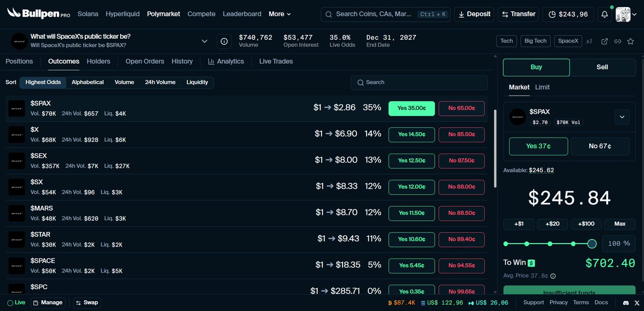
Task: Sort outcomes by Volume
Action: (x=124, y=82)
